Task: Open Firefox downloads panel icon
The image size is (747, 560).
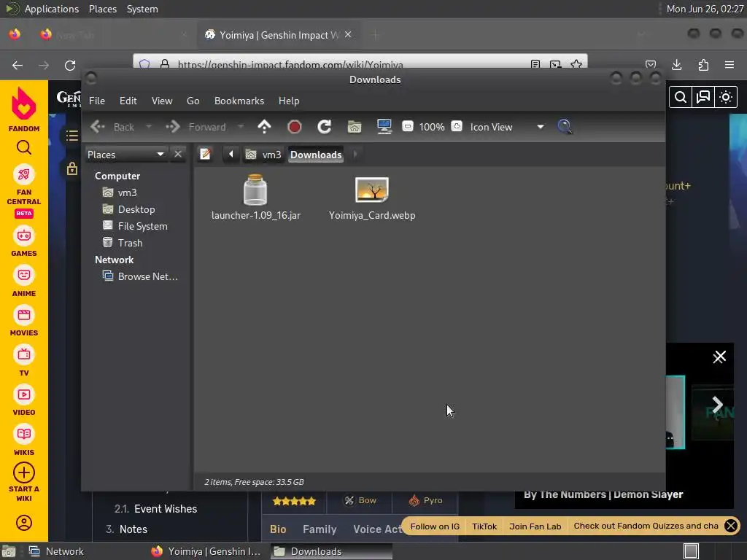Action: 676,65
